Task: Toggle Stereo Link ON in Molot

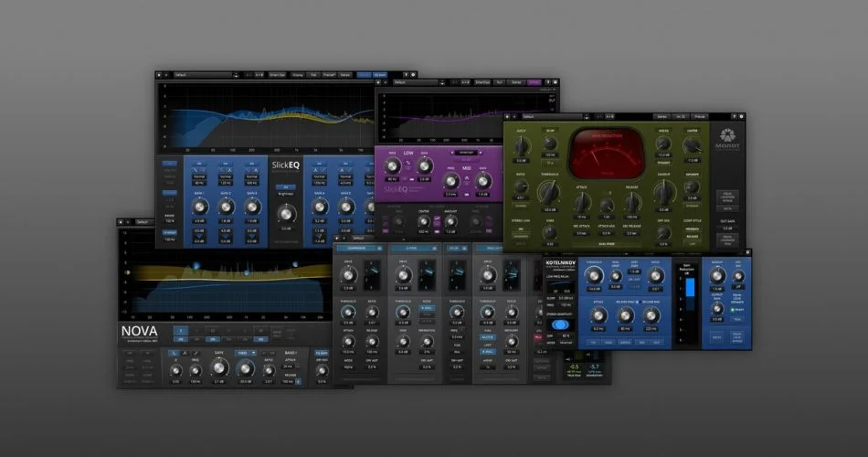Action: pyautogui.click(x=521, y=228)
